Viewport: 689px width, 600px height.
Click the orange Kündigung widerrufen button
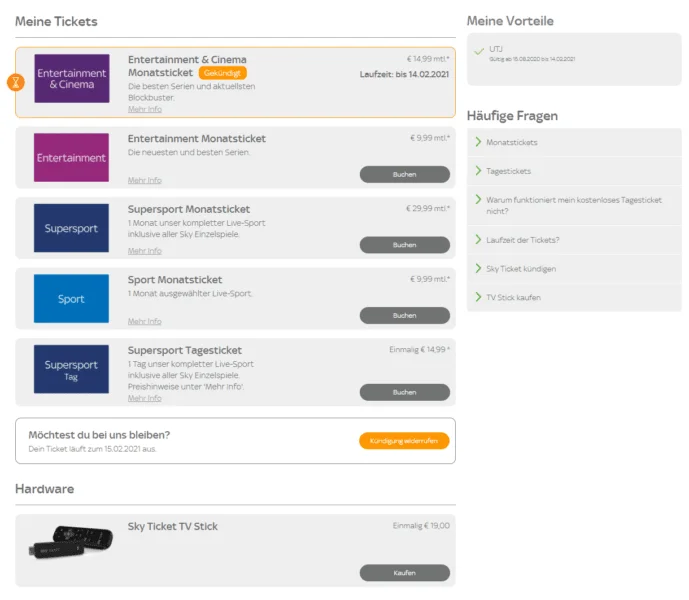pos(404,441)
